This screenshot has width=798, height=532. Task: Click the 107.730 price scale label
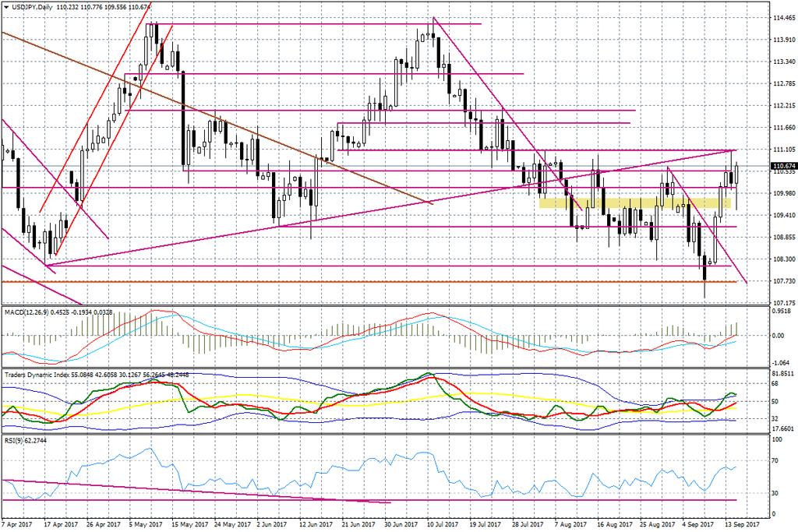pyautogui.click(x=784, y=280)
